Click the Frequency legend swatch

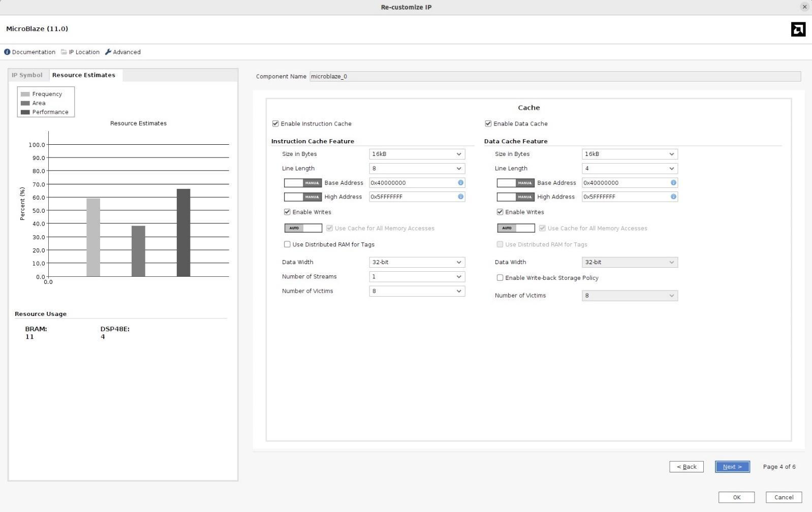pyautogui.click(x=25, y=94)
